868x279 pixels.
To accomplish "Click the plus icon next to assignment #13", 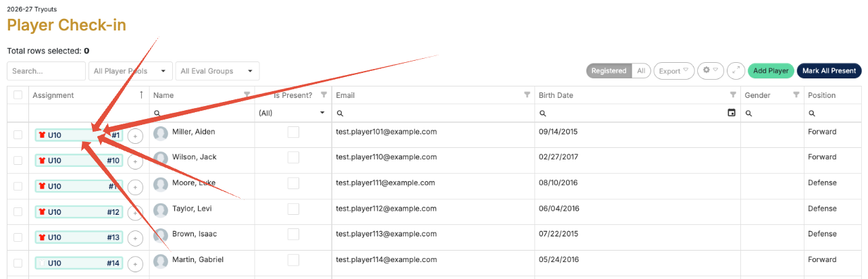I will (135, 238).
